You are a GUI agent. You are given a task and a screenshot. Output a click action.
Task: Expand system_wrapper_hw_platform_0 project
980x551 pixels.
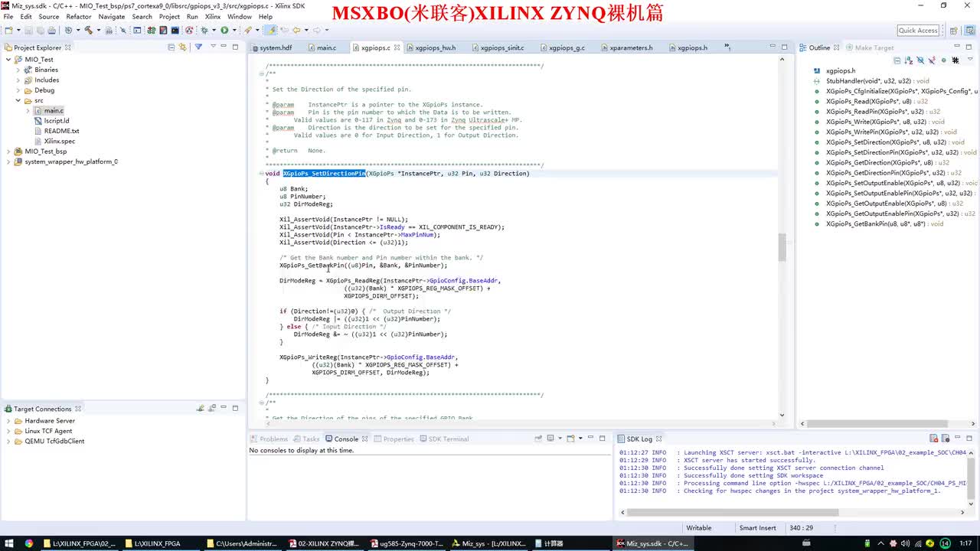click(8, 161)
